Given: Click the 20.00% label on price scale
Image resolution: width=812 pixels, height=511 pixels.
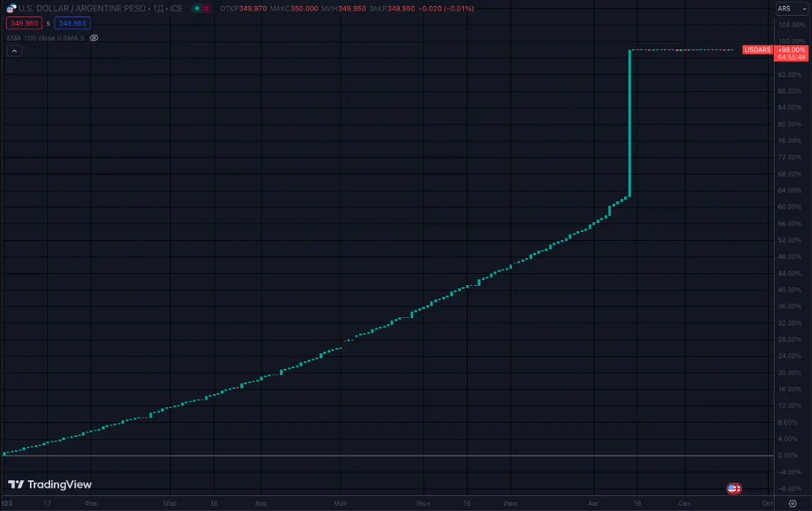Looking at the screenshot, I should (790, 373).
